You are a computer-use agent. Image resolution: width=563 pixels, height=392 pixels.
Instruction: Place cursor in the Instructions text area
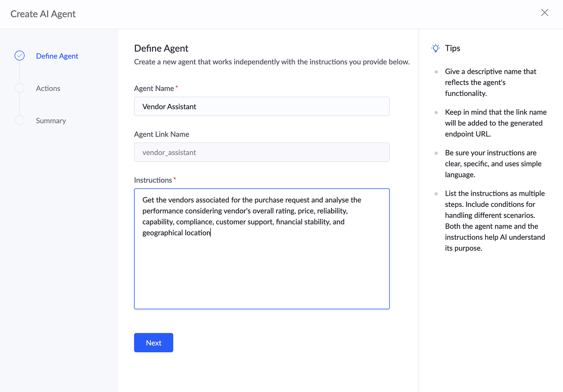(261, 269)
